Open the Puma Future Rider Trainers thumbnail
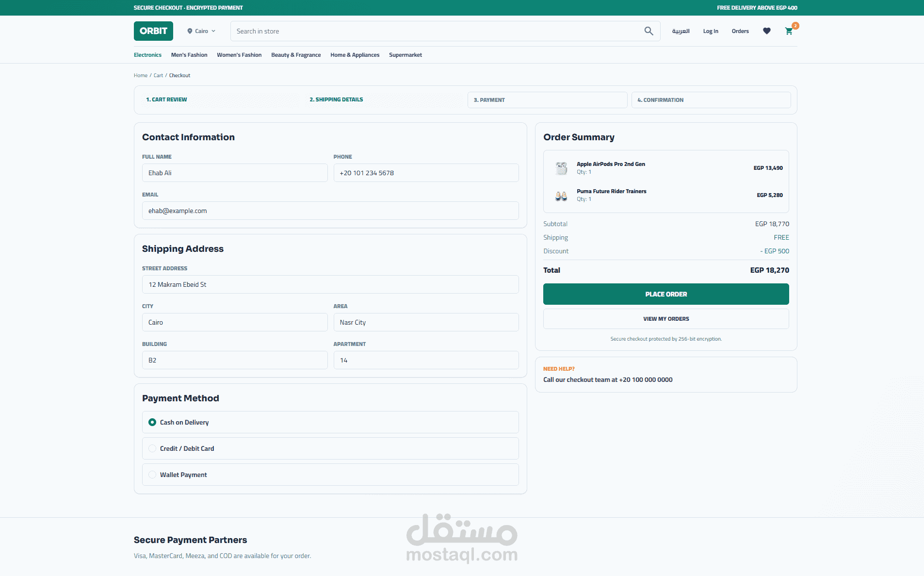 [561, 195]
